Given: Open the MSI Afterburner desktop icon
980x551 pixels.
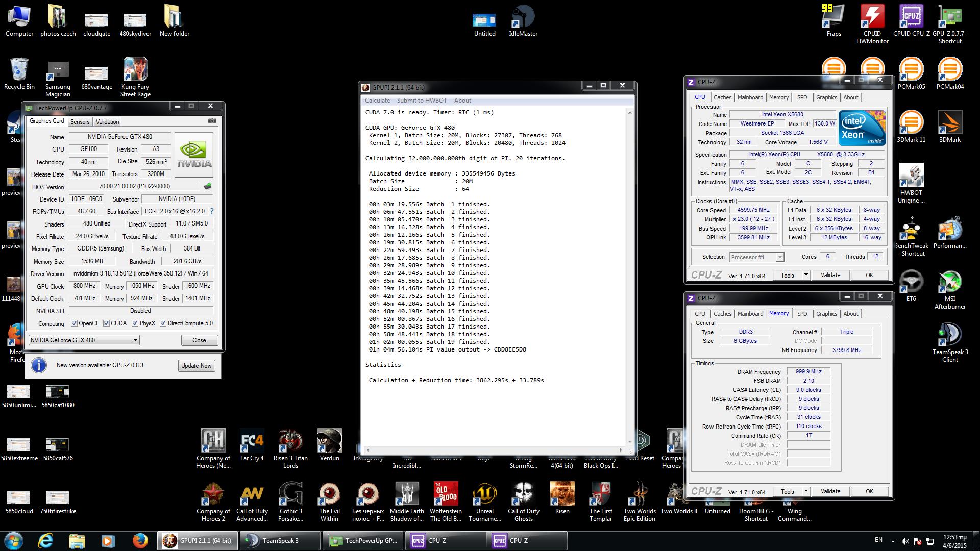Looking at the screenshot, I should [950, 290].
